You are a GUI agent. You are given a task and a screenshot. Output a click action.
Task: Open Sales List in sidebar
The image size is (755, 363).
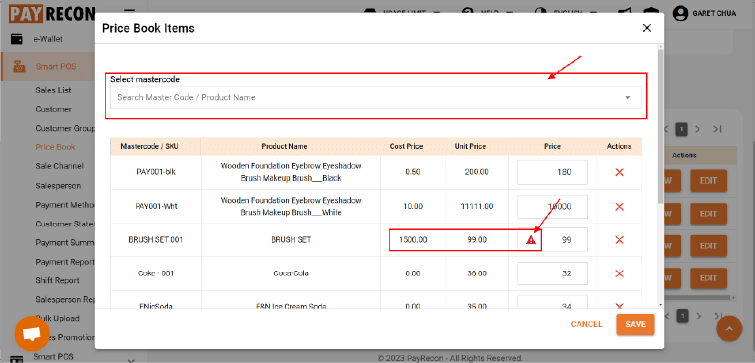[53, 90]
